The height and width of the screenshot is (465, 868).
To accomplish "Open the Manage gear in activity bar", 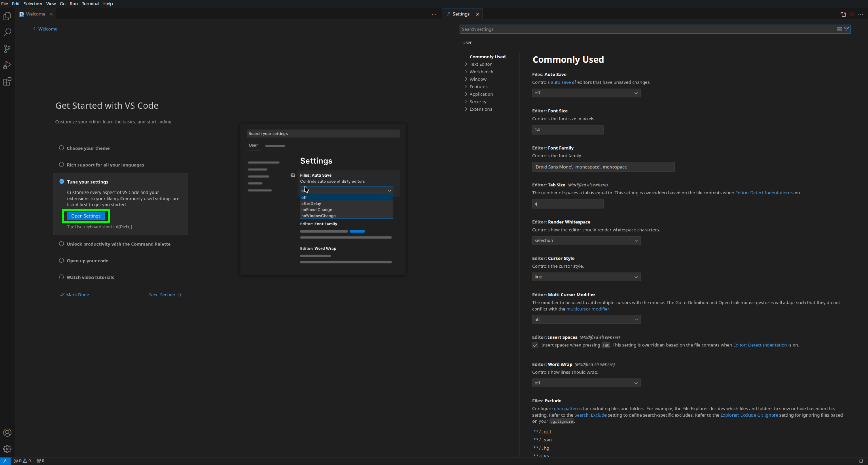I will pos(7,449).
